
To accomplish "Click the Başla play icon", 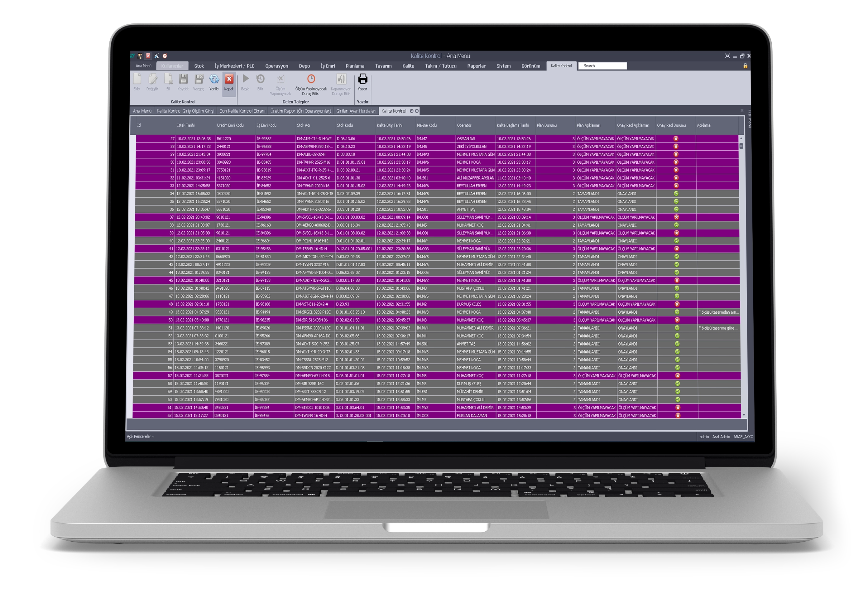I will [245, 79].
